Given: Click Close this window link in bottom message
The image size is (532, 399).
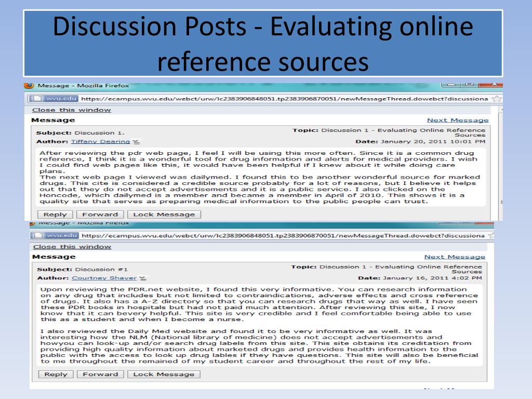Looking at the screenshot, I should pos(72,247).
